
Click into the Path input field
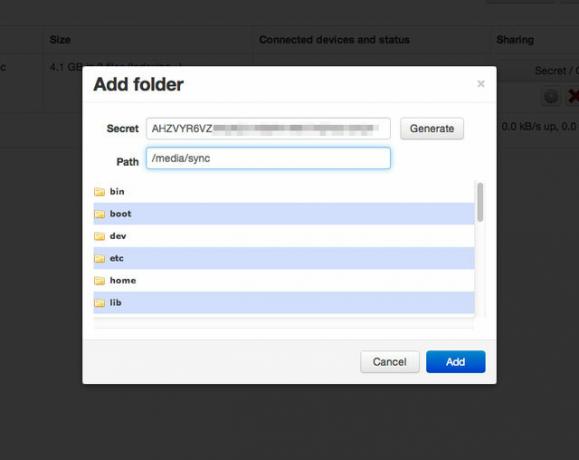(268, 158)
